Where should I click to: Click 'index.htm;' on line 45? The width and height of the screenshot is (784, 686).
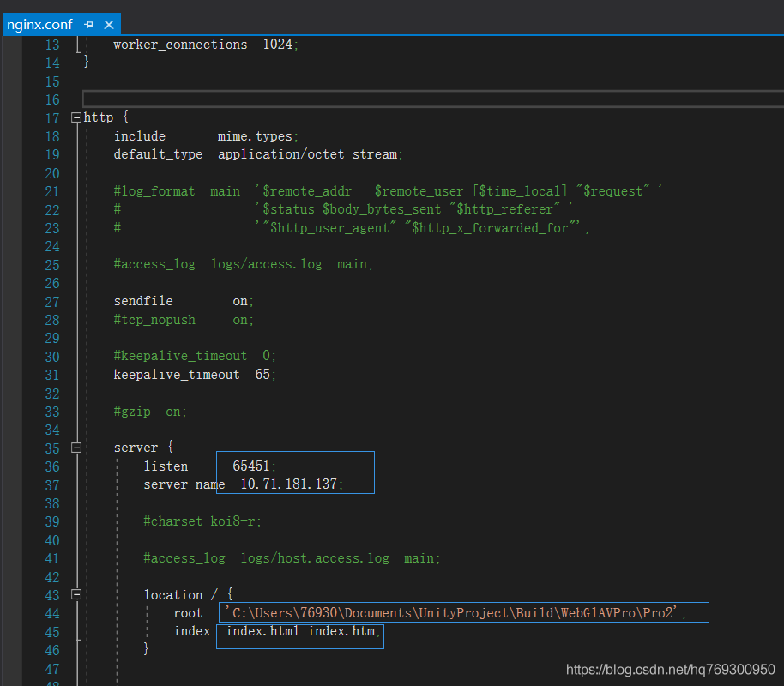pos(344,631)
